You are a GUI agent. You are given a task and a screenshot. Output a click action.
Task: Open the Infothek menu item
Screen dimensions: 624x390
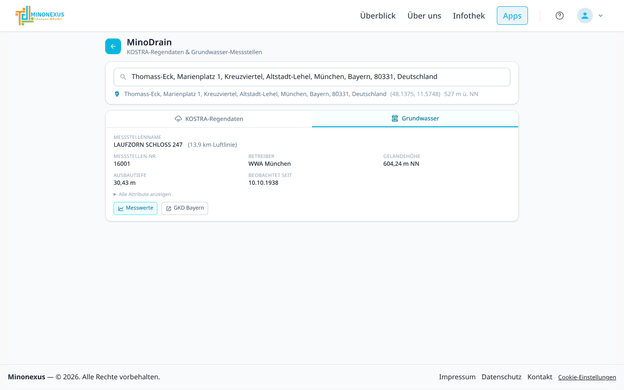(469, 16)
